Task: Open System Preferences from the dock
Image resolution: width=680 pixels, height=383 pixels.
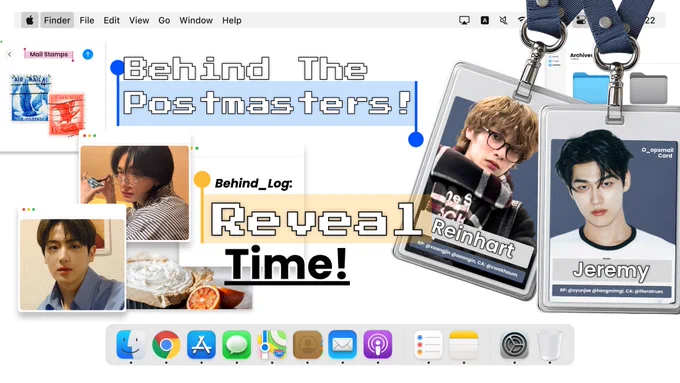Action: tap(514, 344)
